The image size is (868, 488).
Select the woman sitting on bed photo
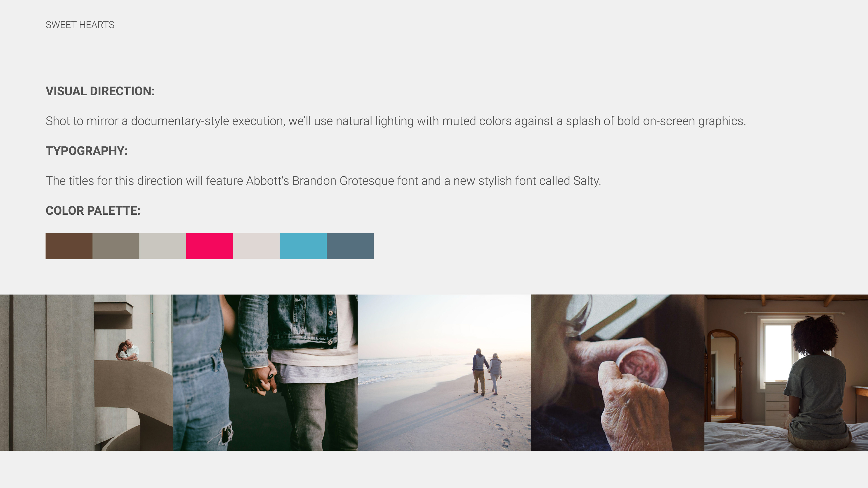tap(786, 373)
